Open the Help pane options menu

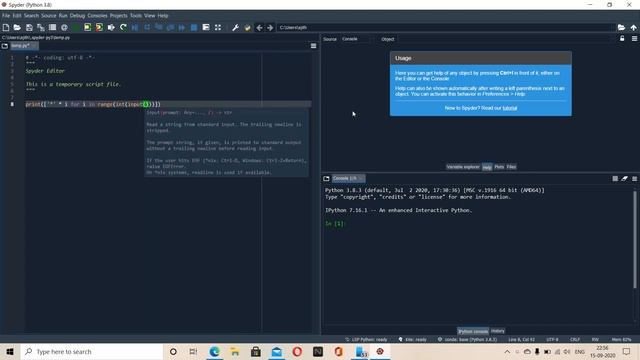[x=634, y=38]
